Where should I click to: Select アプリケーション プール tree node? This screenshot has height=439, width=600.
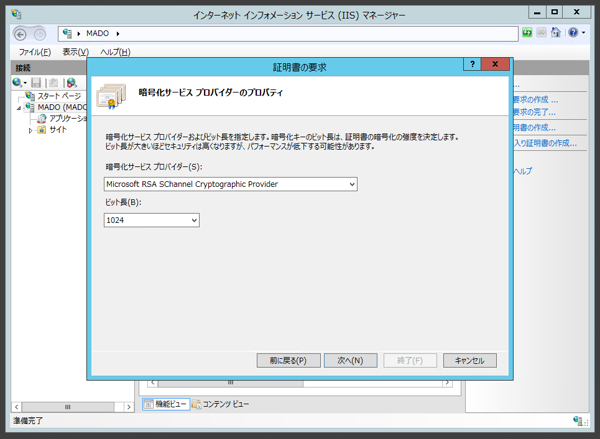(x=68, y=119)
